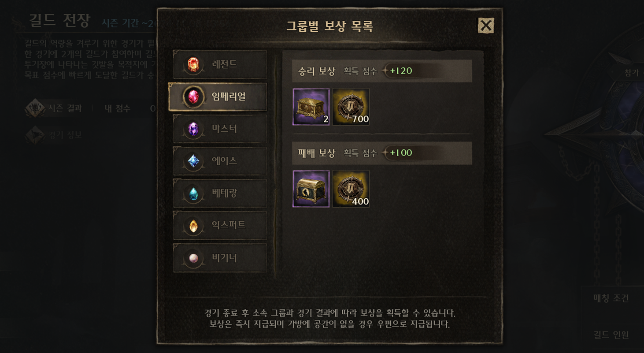Close the 그룹별 보상 목록 popup

(x=486, y=26)
